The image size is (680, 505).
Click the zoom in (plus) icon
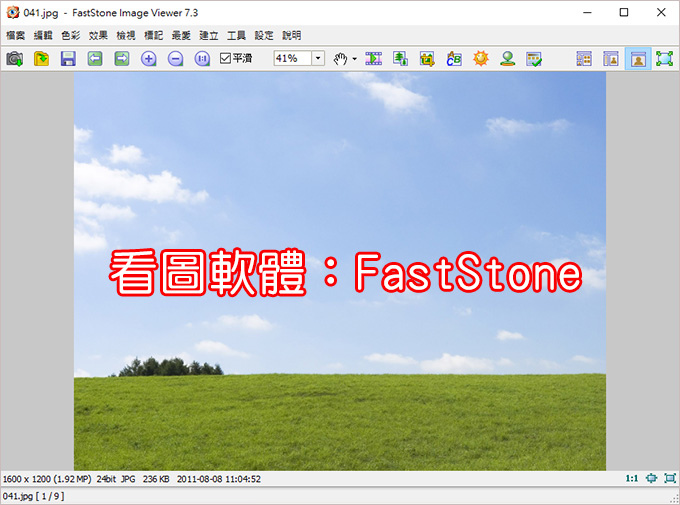pyautogui.click(x=149, y=59)
